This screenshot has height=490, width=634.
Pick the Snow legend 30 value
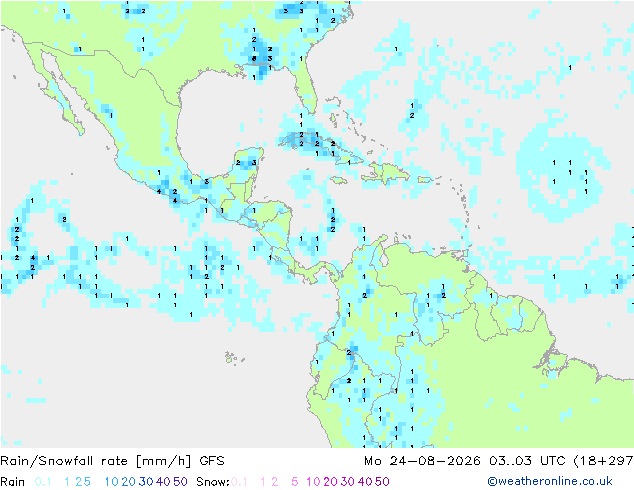click(348, 482)
